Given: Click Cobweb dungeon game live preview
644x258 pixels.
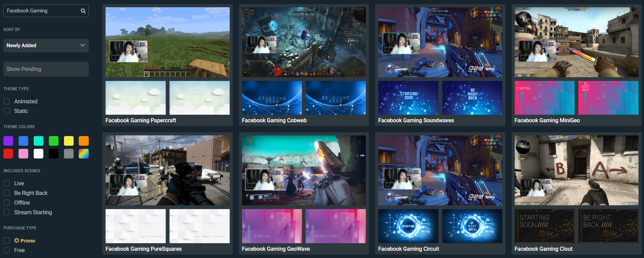Looking at the screenshot, I should click(x=304, y=42).
